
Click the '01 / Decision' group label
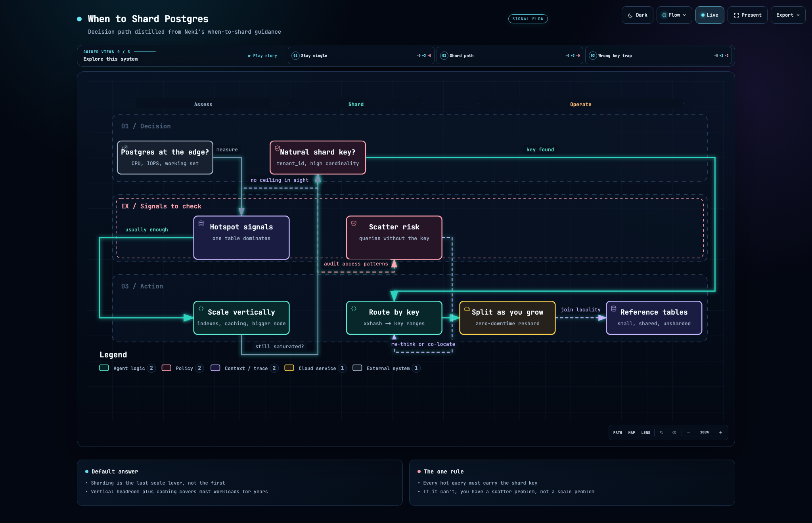coord(146,126)
